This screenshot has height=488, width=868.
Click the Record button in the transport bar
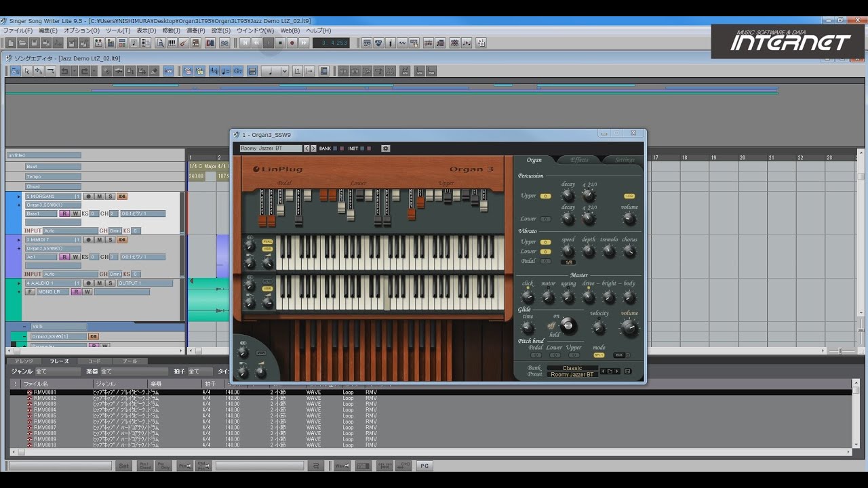tap(292, 43)
